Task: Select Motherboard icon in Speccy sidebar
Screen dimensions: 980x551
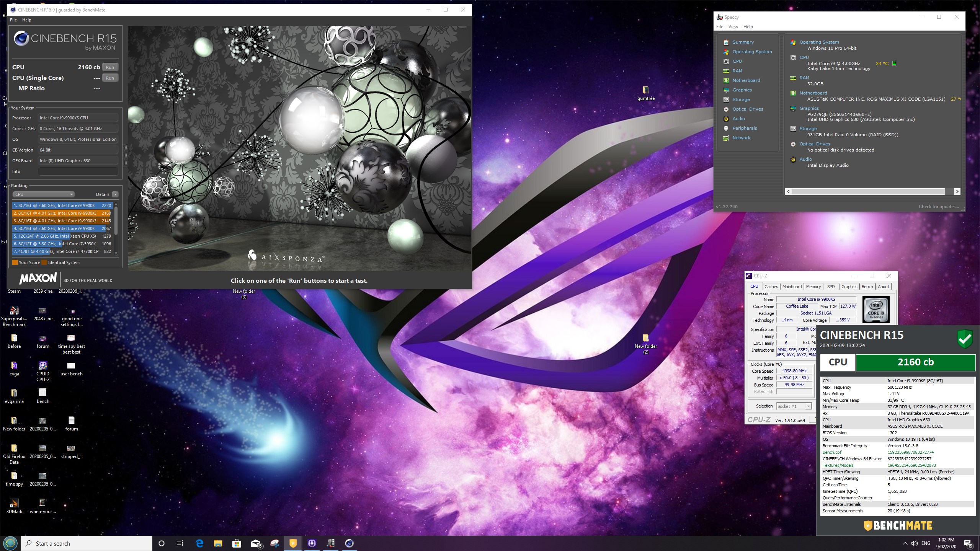Action: (726, 80)
